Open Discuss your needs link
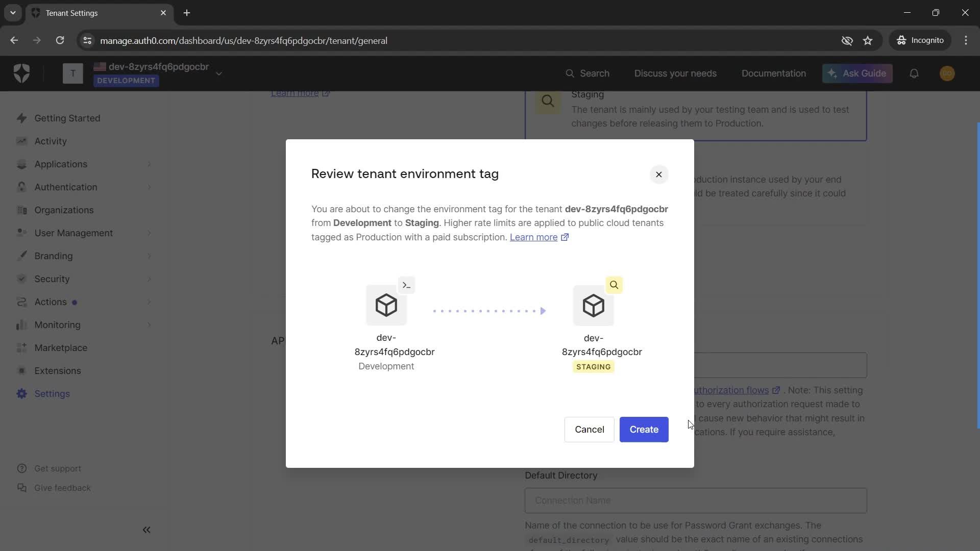This screenshot has width=980, height=551. tap(675, 73)
